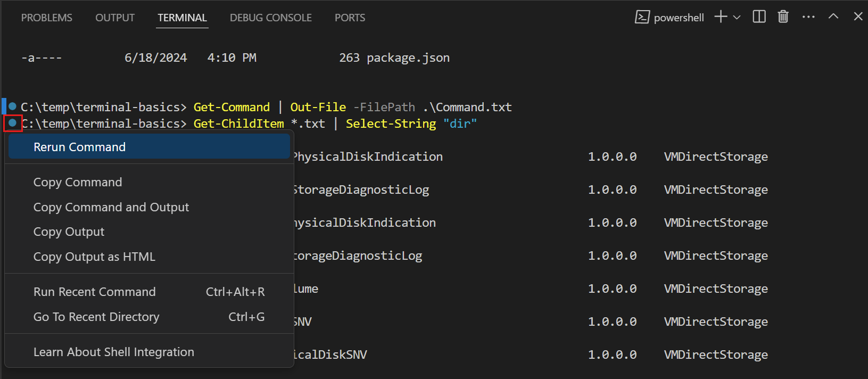
Task: Open the more actions ellipsis menu
Action: coord(808,17)
